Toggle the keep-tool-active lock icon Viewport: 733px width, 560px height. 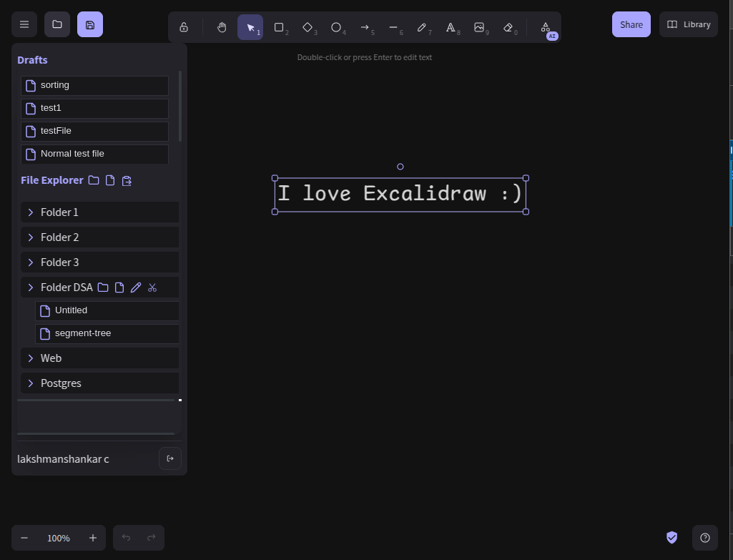click(x=184, y=27)
